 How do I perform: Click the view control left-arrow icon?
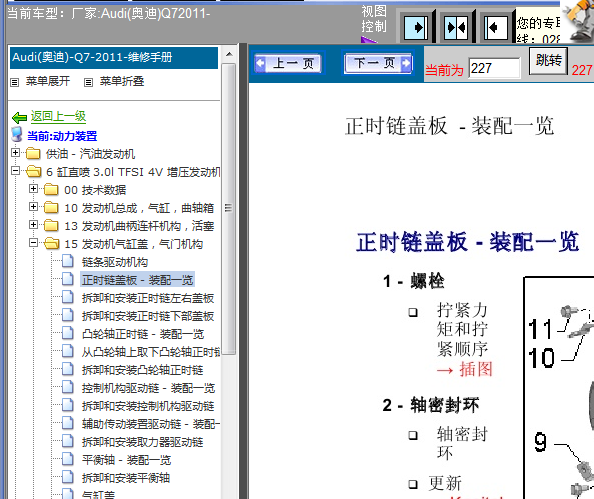[x=496, y=27]
